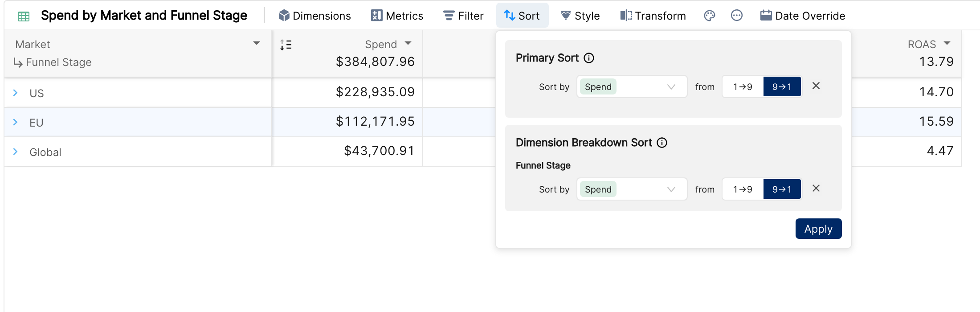Click the color palette icon
The image size is (980, 312).
click(x=710, y=16)
